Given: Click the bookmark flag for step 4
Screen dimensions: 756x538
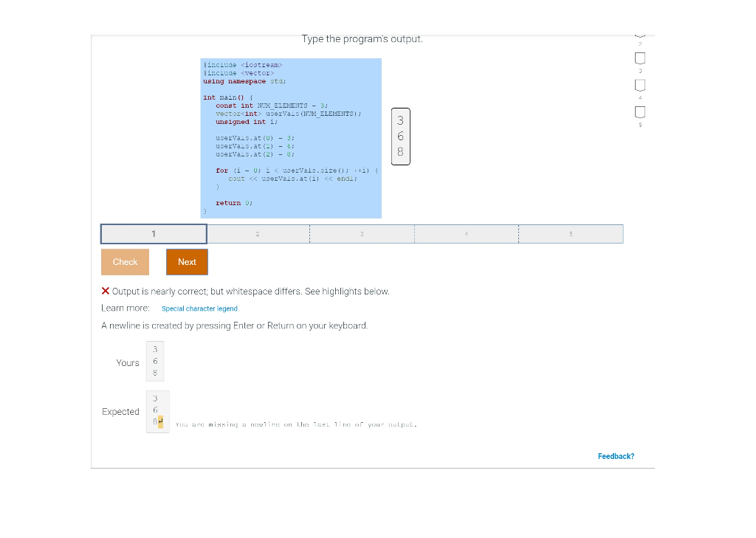Looking at the screenshot, I should 639,84.
